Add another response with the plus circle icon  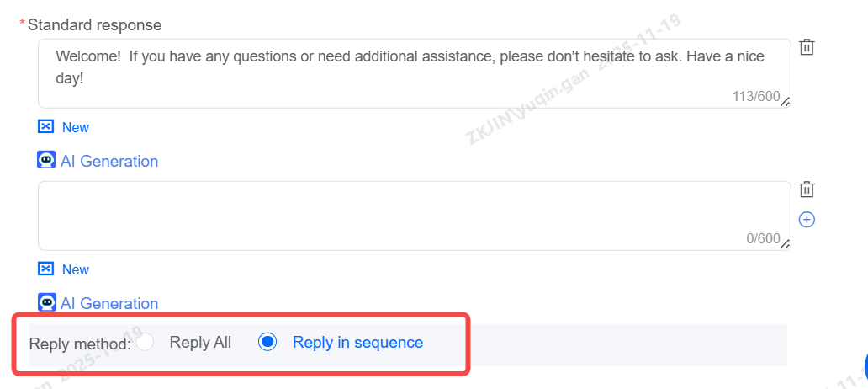click(x=807, y=220)
